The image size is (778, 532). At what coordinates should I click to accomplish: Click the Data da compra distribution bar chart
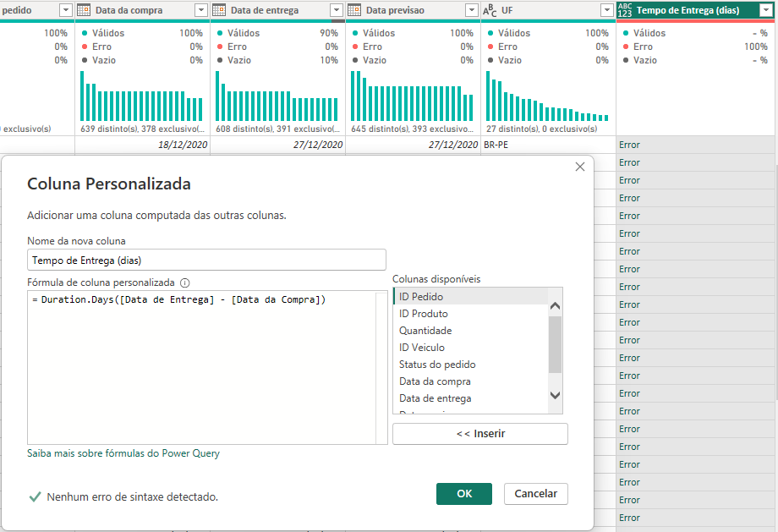pyautogui.click(x=141, y=96)
